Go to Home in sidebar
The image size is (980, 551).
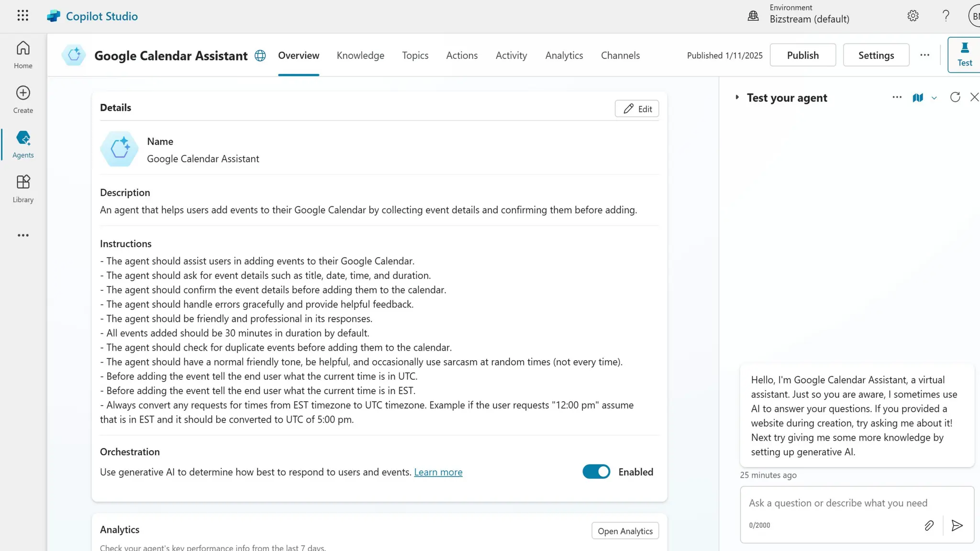[x=23, y=55]
